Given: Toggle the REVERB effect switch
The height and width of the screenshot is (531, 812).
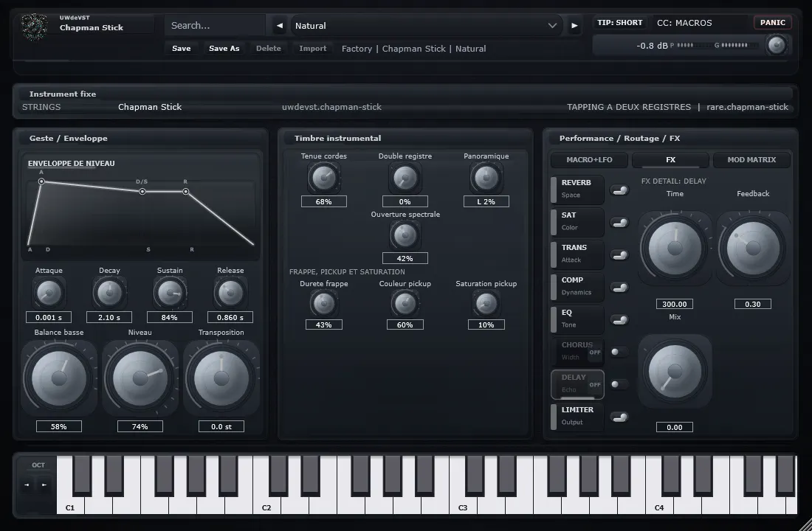Looking at the screenshot, I should coord(619,190).
